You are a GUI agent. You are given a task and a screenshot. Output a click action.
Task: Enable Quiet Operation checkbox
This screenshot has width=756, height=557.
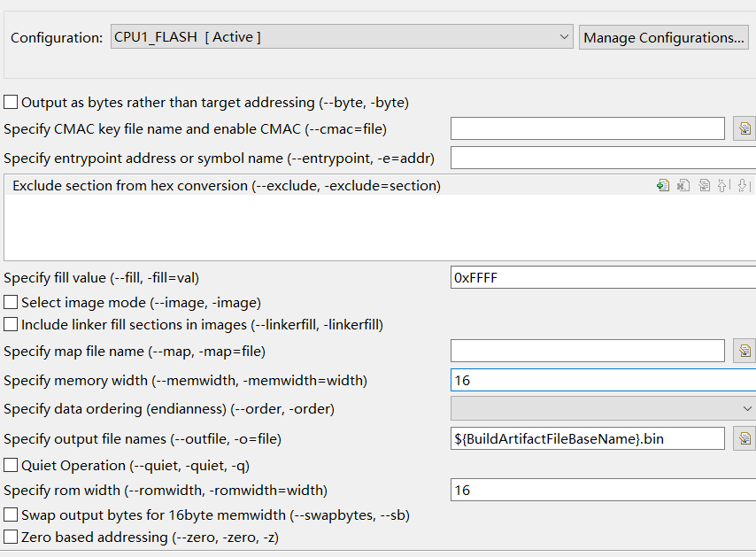tap(11, 466)
